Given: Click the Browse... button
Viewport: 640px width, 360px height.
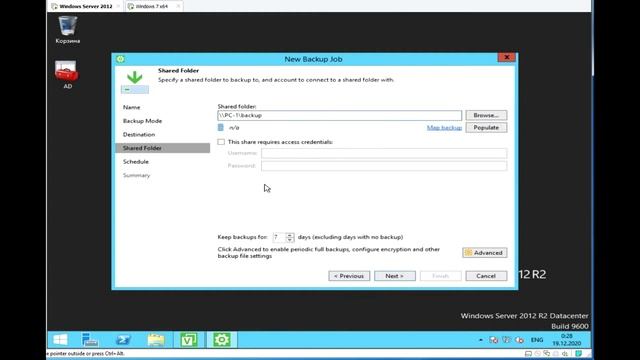Looking at the screenshot, I should 486,115.
